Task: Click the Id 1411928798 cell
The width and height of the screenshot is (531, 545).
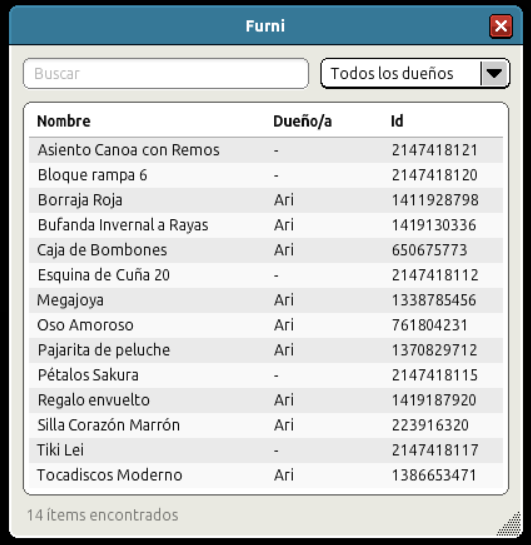Action: [x=435, y=201]
